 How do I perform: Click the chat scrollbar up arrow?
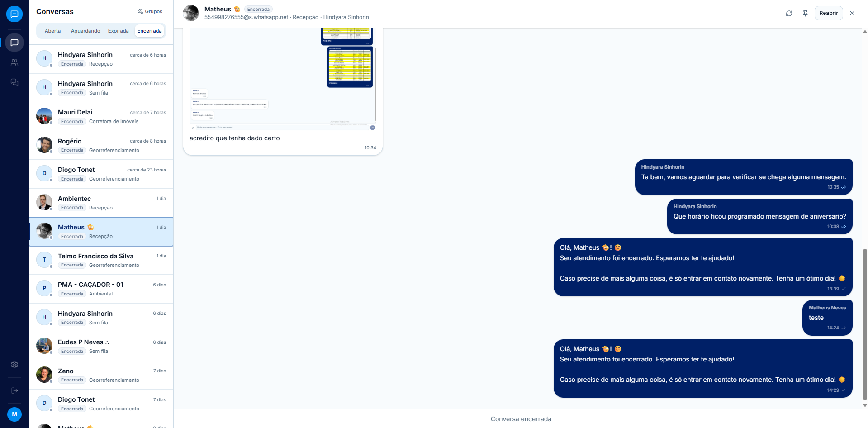[x=865, y=32]
